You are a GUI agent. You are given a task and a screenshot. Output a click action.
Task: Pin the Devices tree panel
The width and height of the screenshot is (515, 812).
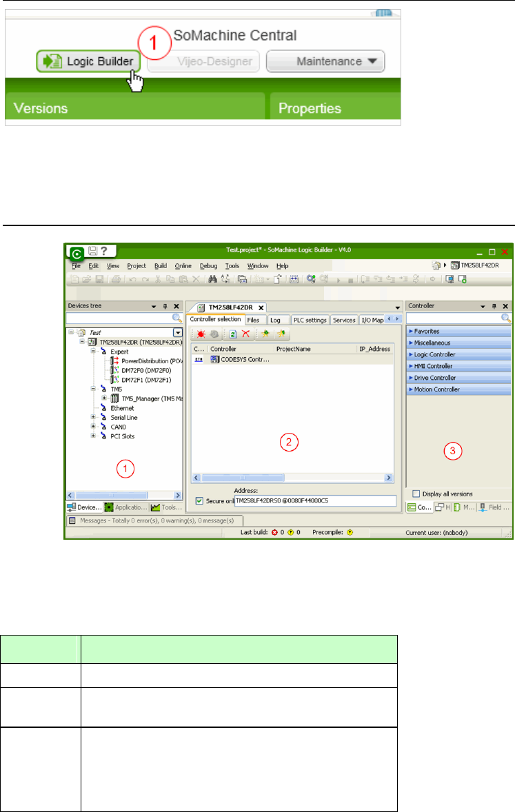(x=165, y=306)
